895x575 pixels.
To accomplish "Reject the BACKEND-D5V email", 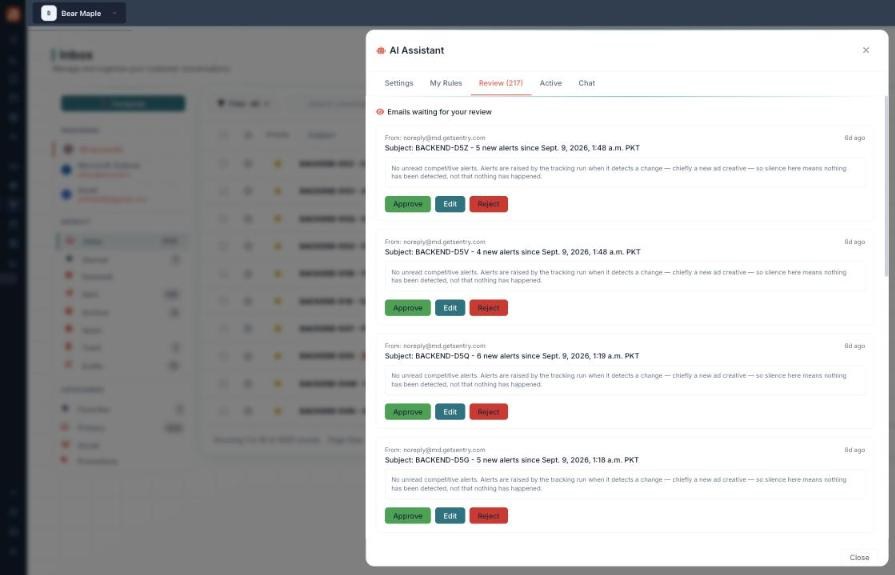I will point(489,308).
